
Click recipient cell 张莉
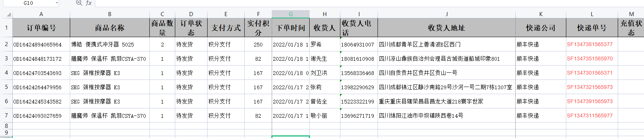click(325, 87)
